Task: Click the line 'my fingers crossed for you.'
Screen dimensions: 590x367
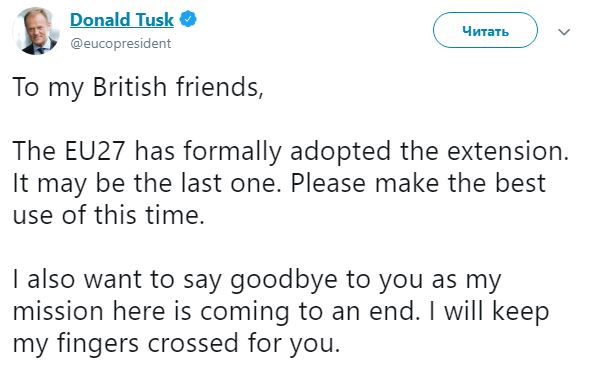Action: coord(176,344)
